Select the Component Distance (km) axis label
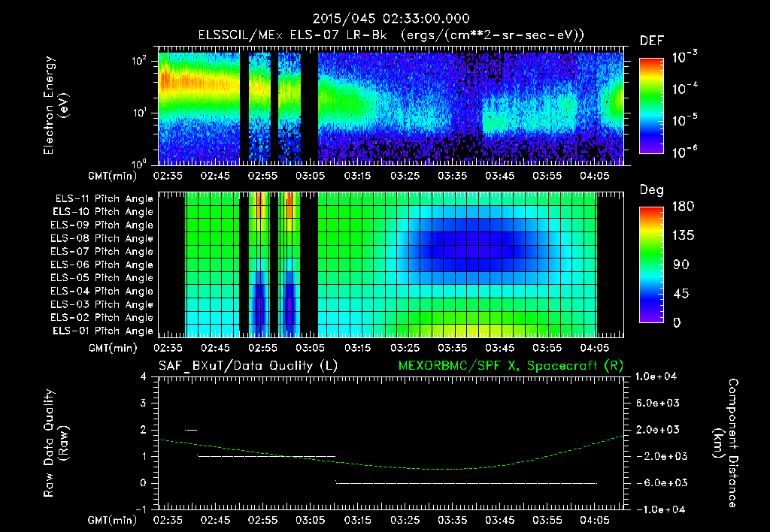 (x=726, y=443)
